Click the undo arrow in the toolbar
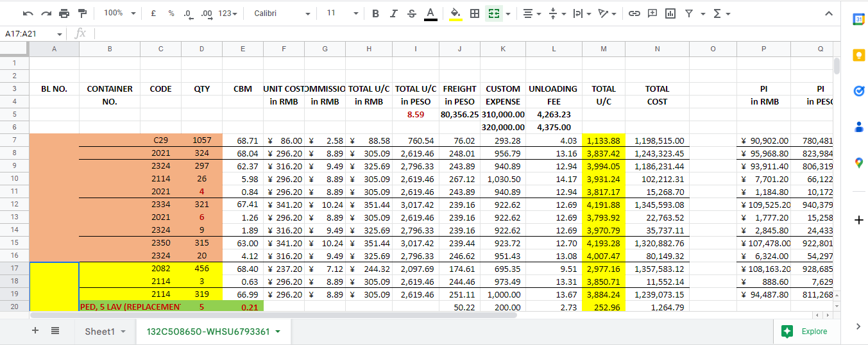868x345 pixels. [x=28, y=13]
